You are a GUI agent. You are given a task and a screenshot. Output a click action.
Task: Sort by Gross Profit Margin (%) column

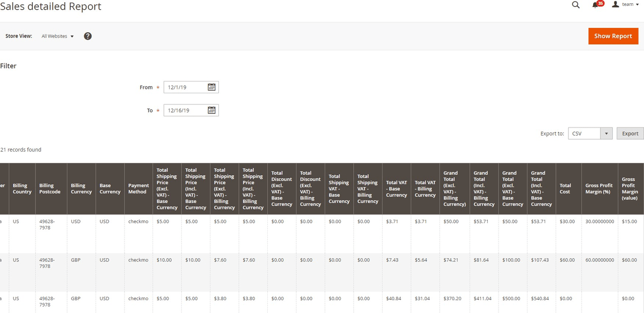coord(598,189)
